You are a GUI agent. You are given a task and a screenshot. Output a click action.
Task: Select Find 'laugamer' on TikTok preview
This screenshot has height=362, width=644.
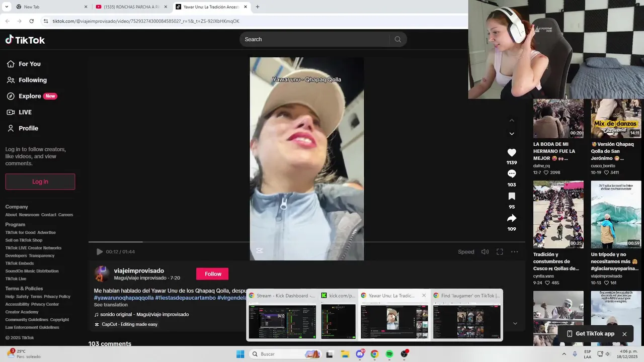click(x=467, y=315)
